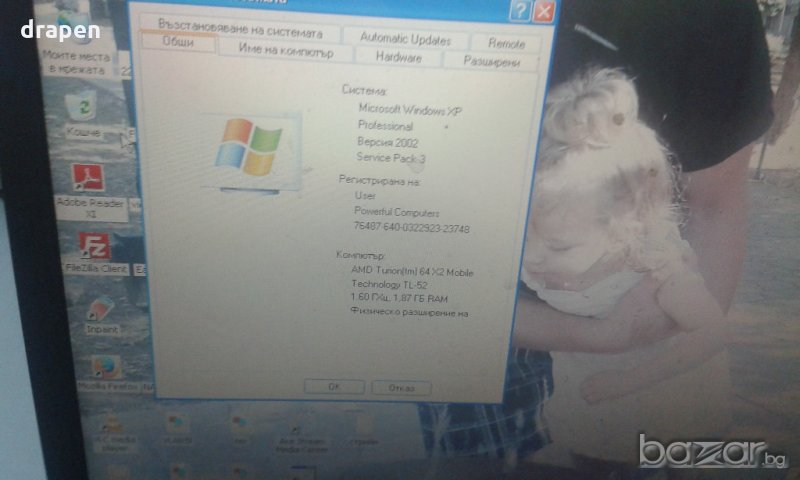Screen dimensions: 800x480
Task: Open the Hardware tab
Action: click(x=398, y=58)
